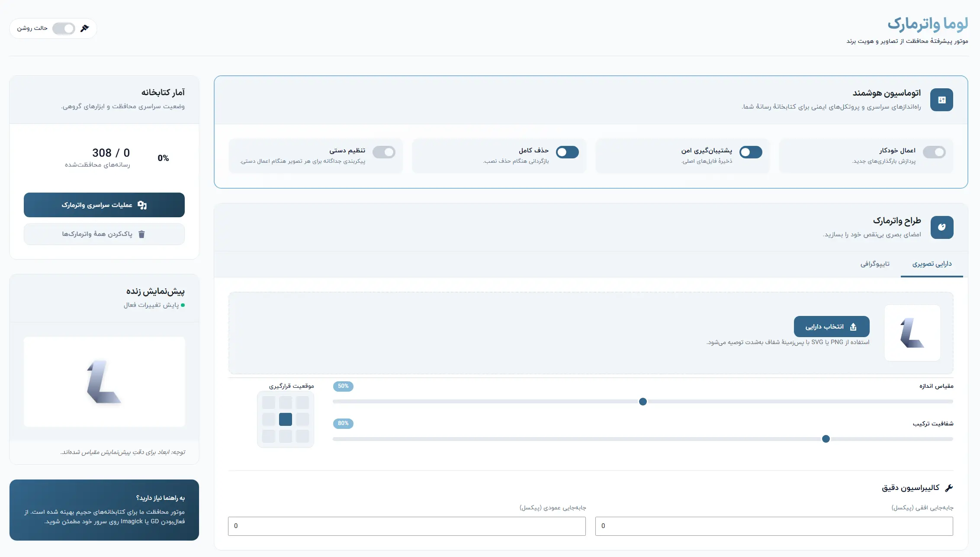
Task: Enable the اعمال خودکار auto-apply switch
Action: [934, 152]
